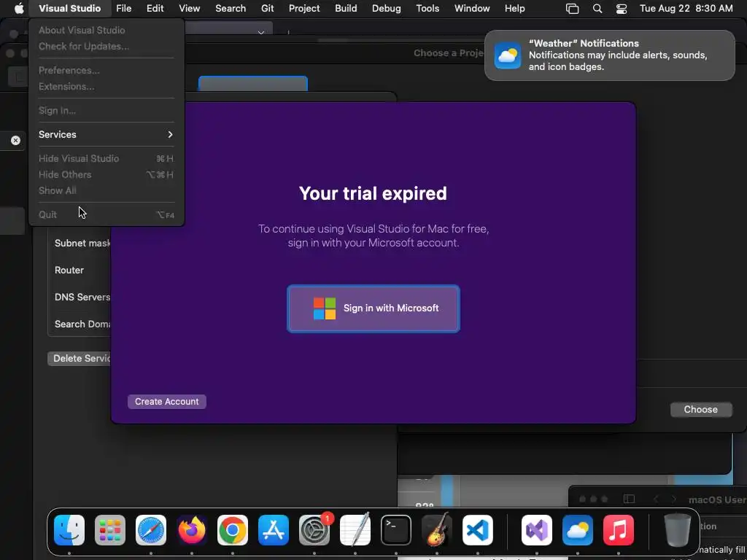Screen dimensions: 747x560
Task: Click the highlighted blue tab behind dialog
Action: pos(253,83)
